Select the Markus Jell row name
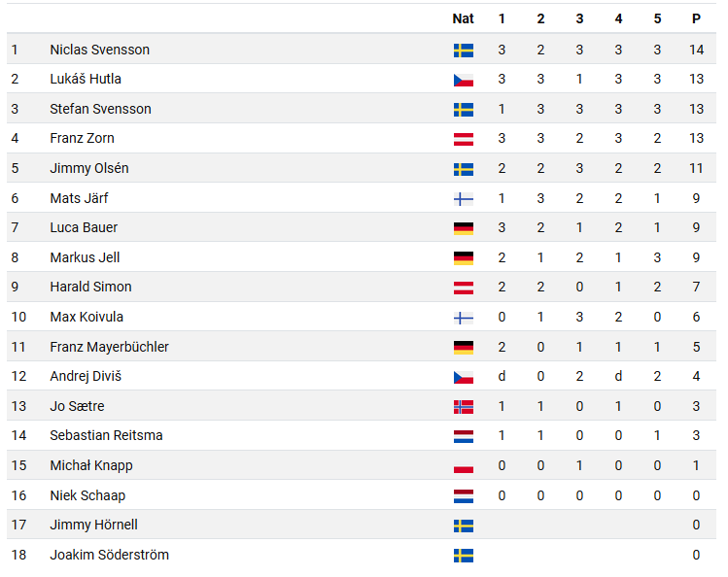The image size is (728, 577). [85, 257]
